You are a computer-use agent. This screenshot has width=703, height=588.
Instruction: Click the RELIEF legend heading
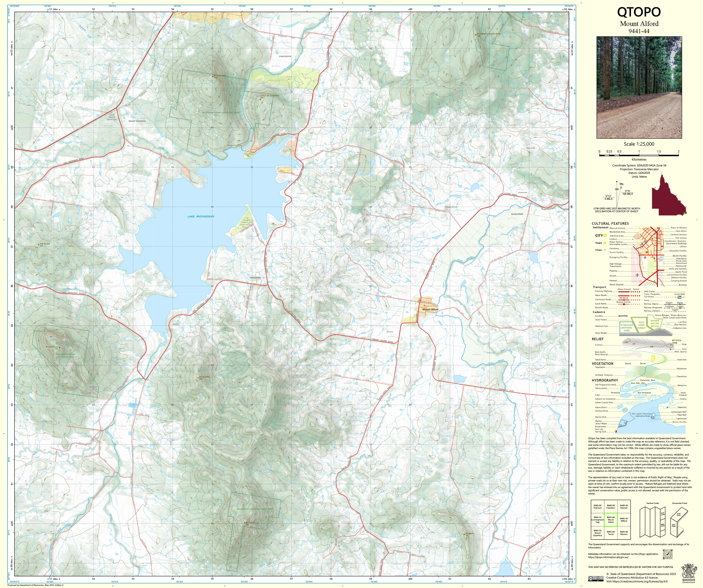tap(598, 339)
